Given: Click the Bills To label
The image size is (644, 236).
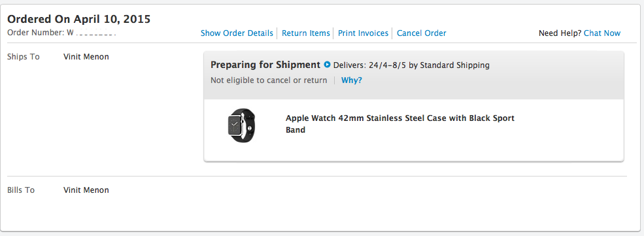Looking at the screenshot, I should pyautogui.click(x=21, y=190).
